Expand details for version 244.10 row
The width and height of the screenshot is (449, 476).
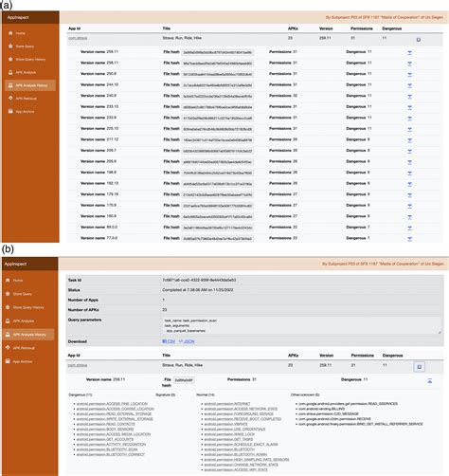tap(409, 85)
